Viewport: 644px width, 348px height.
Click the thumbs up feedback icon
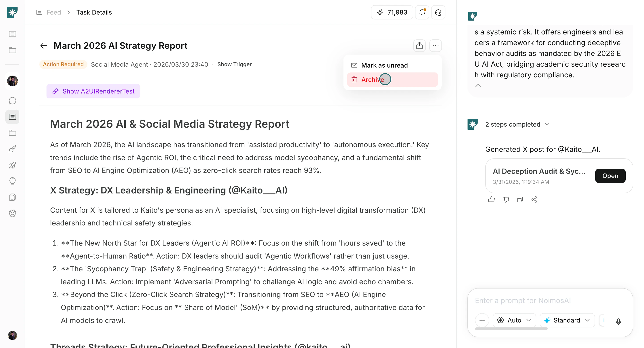pyautogui.click(x=491, y=199)
